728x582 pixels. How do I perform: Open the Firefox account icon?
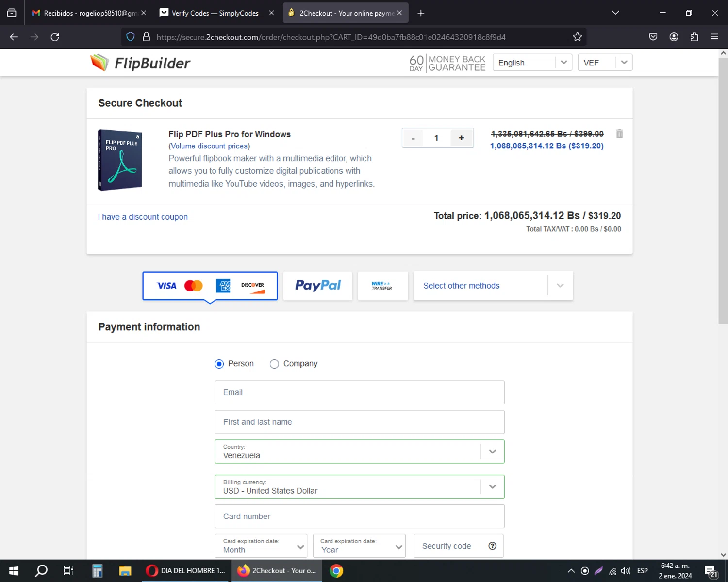[674, 37]
